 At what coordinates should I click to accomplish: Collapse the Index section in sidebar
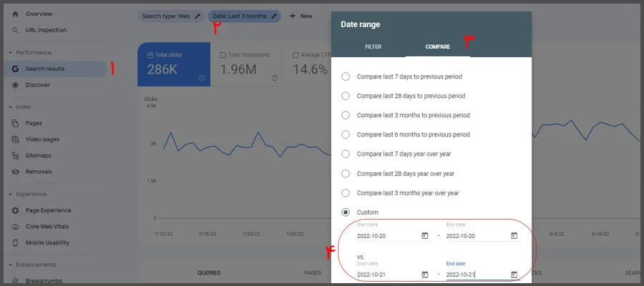tap(10, 107)
